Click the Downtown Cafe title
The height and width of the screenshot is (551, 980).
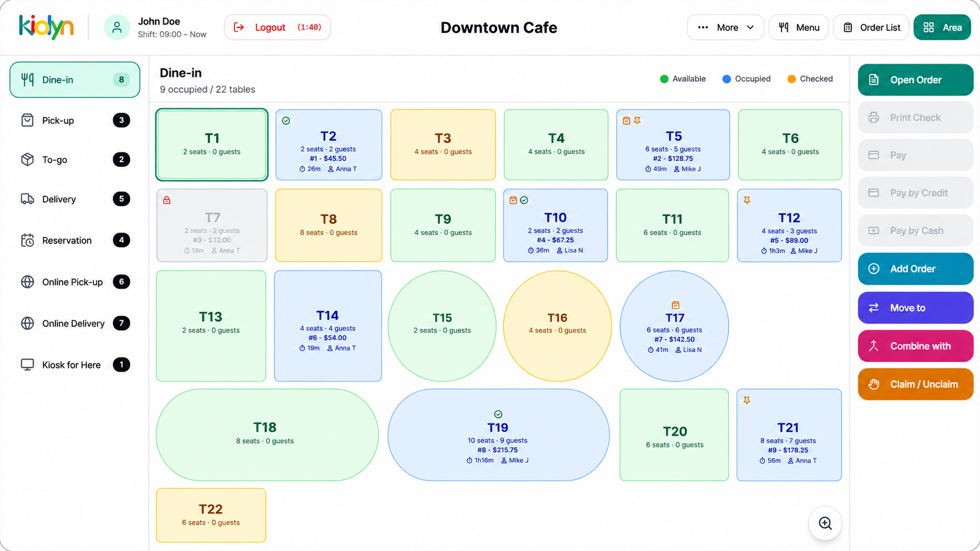pyautogui.click(x=499, y=28)
